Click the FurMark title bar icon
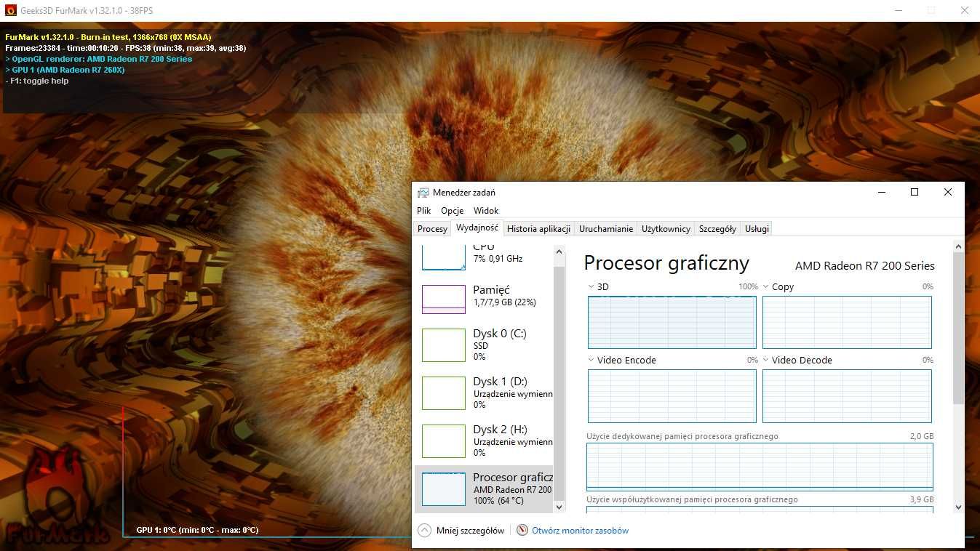 coord(10,10)
